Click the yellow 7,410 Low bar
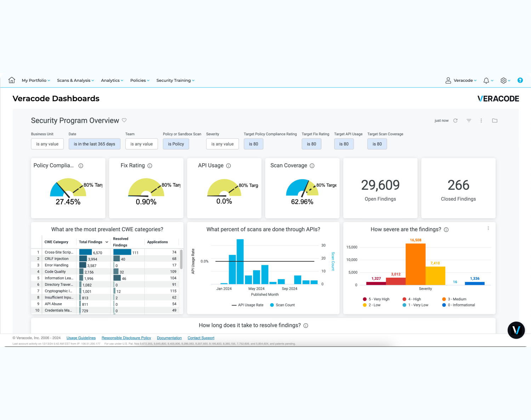This screenshot has height=420, width=531. pos(435,276)
